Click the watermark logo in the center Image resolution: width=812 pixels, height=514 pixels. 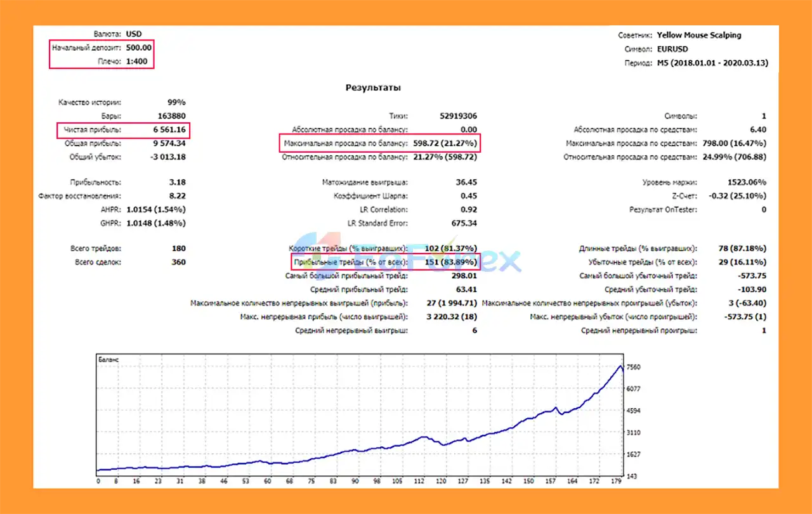tap(406, 259)
